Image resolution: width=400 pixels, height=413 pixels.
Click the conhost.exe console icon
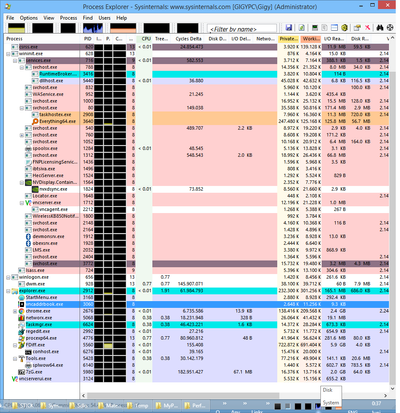click(28, 352)
